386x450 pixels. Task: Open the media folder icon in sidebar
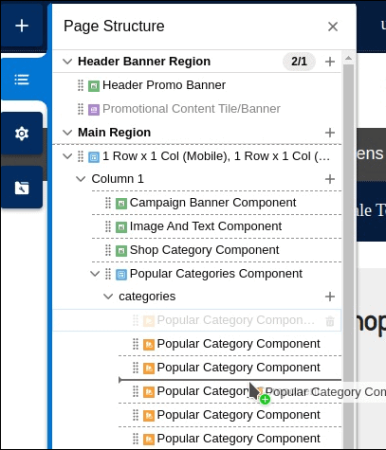pos(22,188)
